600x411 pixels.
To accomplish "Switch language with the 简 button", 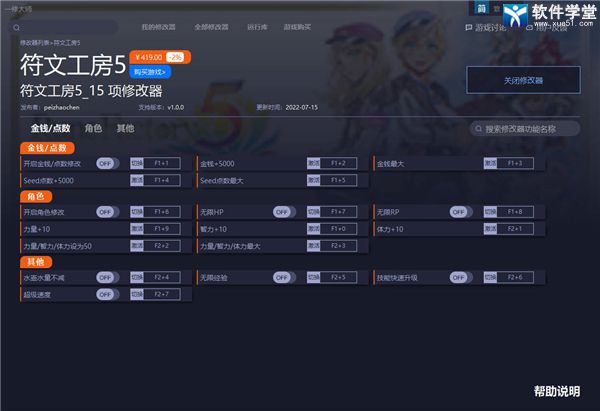I will point(481,8).
